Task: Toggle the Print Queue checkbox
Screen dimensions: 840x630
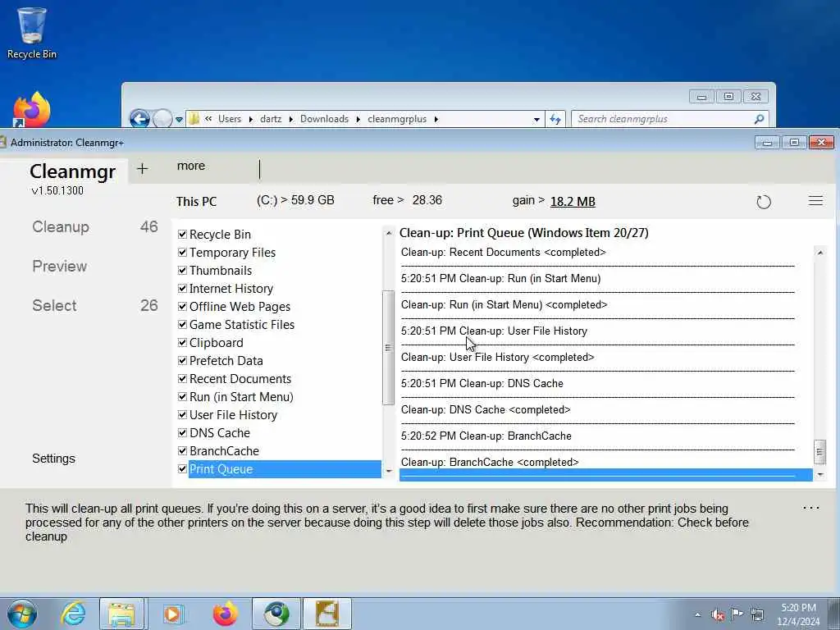Action: tap(182, 468)
